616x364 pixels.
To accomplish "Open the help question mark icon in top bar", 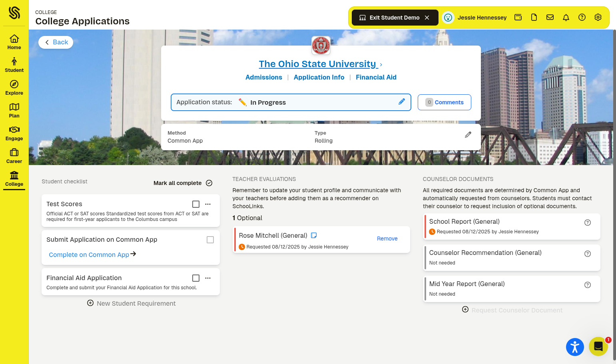I will (582, 17).
